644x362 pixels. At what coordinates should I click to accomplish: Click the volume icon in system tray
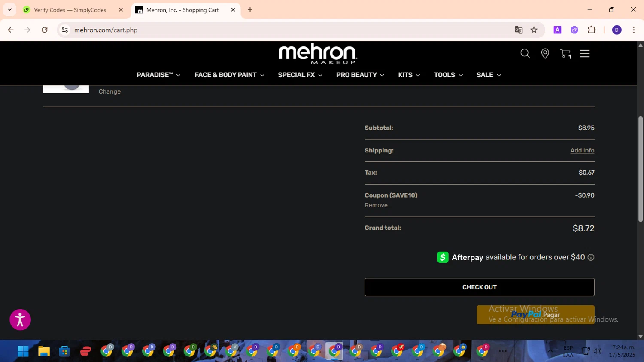pyautogui.click(x=597, y=351)
